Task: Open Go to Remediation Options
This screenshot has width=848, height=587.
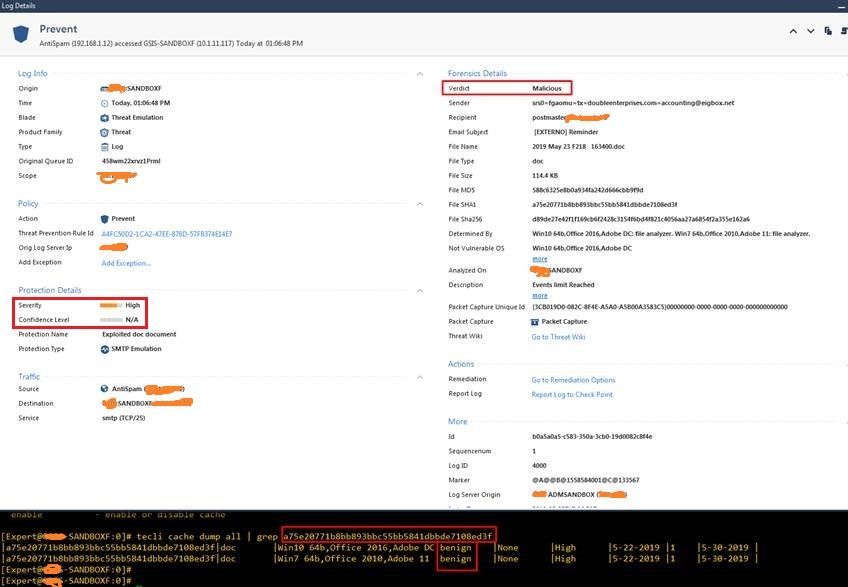Action: coord(573,380)
